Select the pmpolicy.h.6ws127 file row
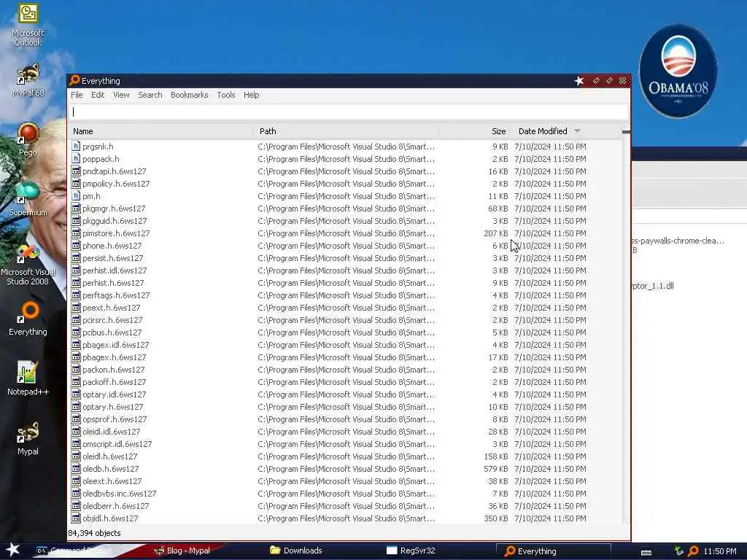Screen dimensions: 747x560 click(x=345, y=183)
